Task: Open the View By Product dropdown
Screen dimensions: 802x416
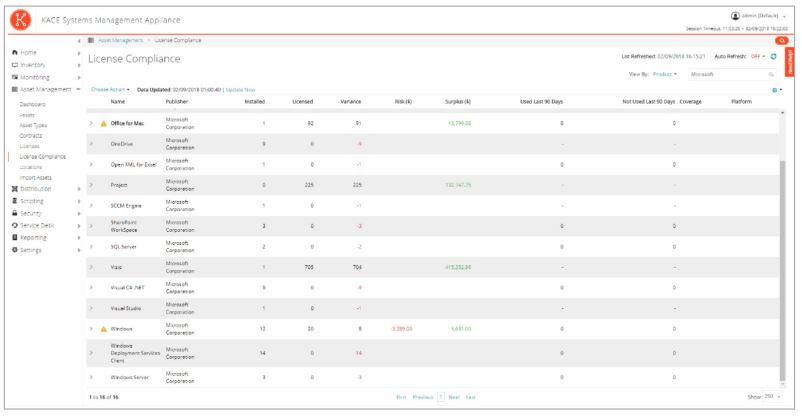Action: click(x=665, y=75)
